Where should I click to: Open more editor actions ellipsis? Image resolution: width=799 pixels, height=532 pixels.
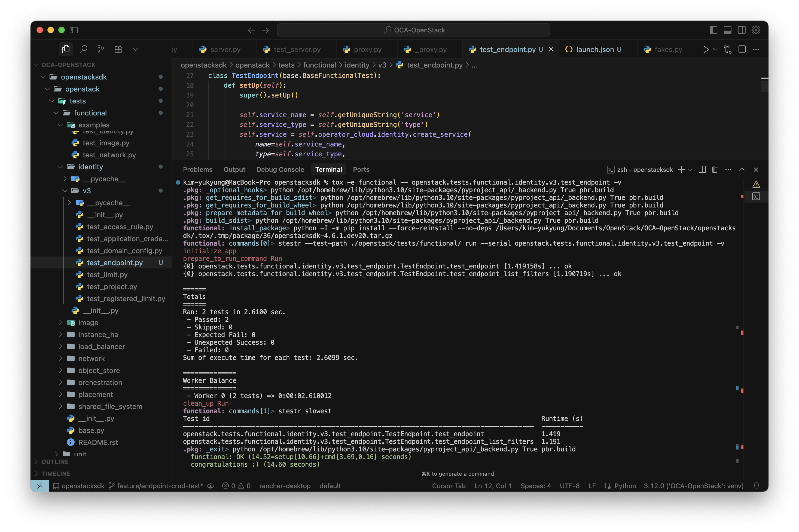(x=756, y=50)
